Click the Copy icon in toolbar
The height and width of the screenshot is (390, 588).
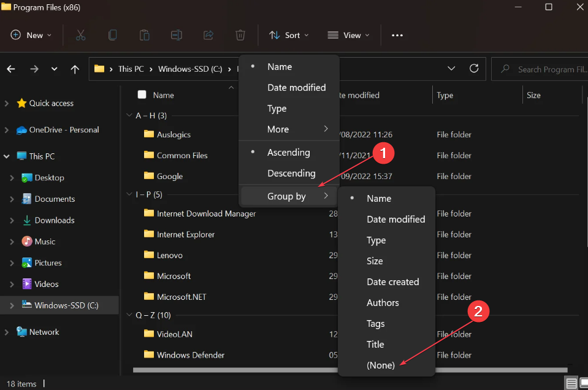pos(112,36)
